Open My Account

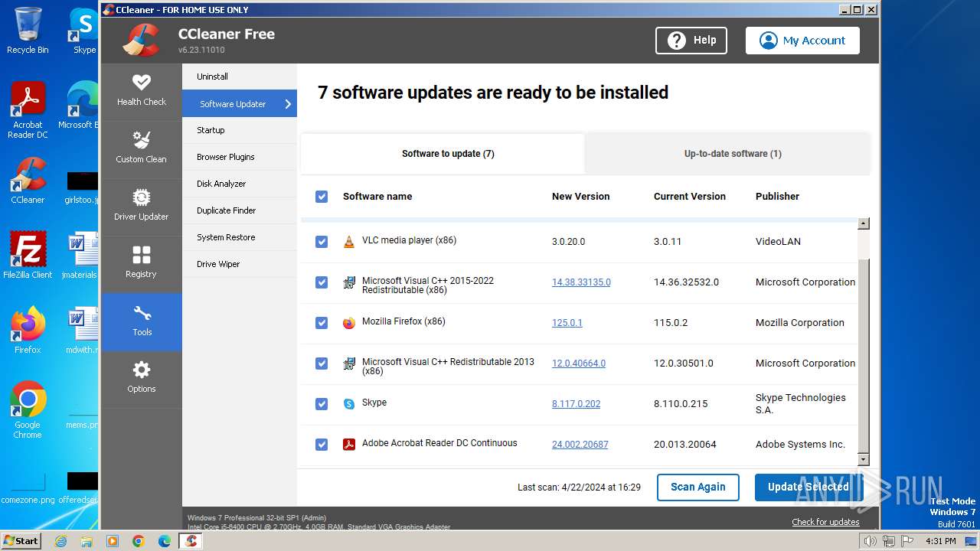[802, 41]
